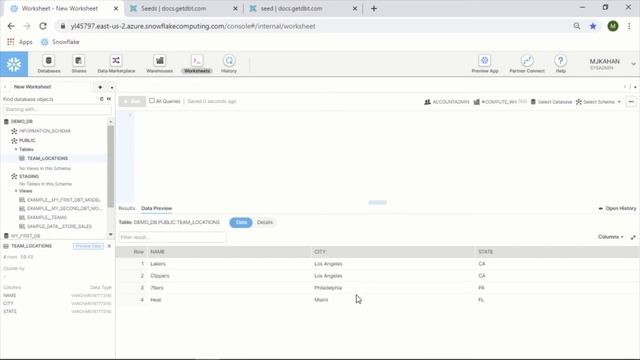Switch to the Data Preview tab

[x=156, y=209]
